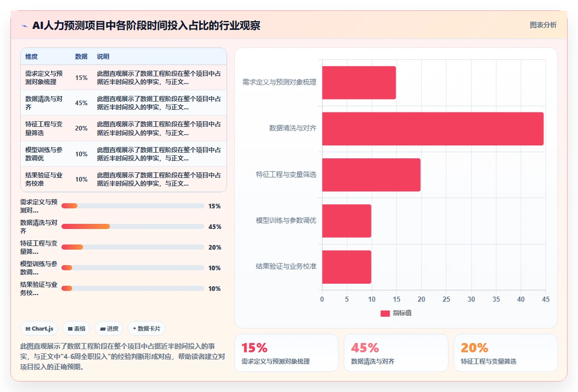Click the 数据 column header
The width and height of the screenshot is (578, 392).
coord(81,57)
